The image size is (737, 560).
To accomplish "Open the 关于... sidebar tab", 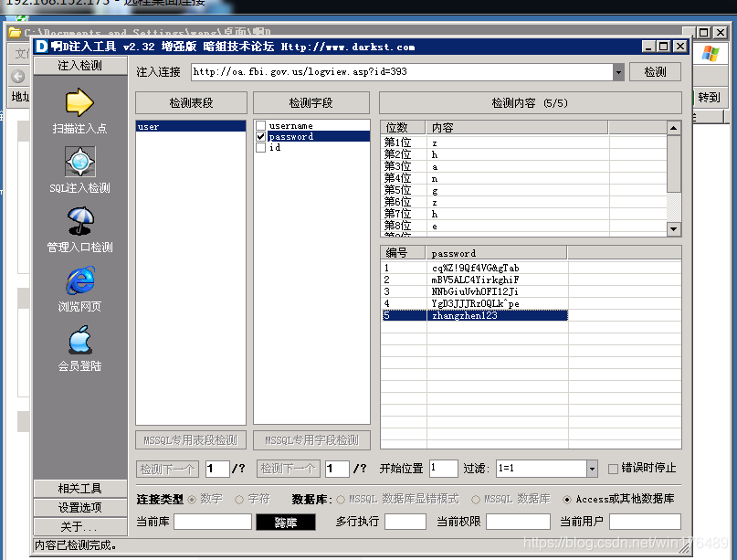I will tap(79, 526).
